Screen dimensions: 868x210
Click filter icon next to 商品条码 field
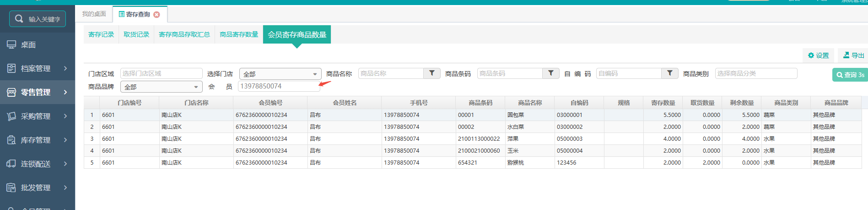(550, 73)
